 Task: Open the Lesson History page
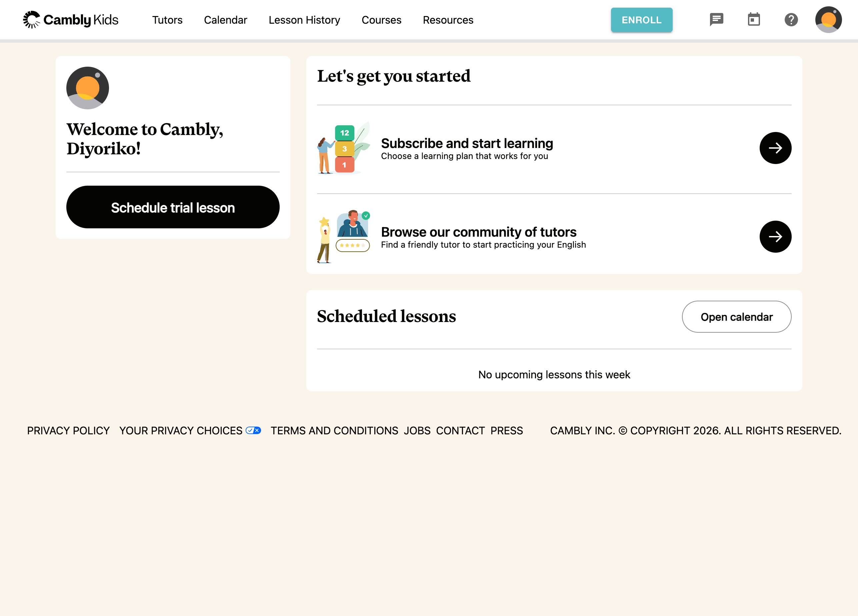(x=304, y=20)
